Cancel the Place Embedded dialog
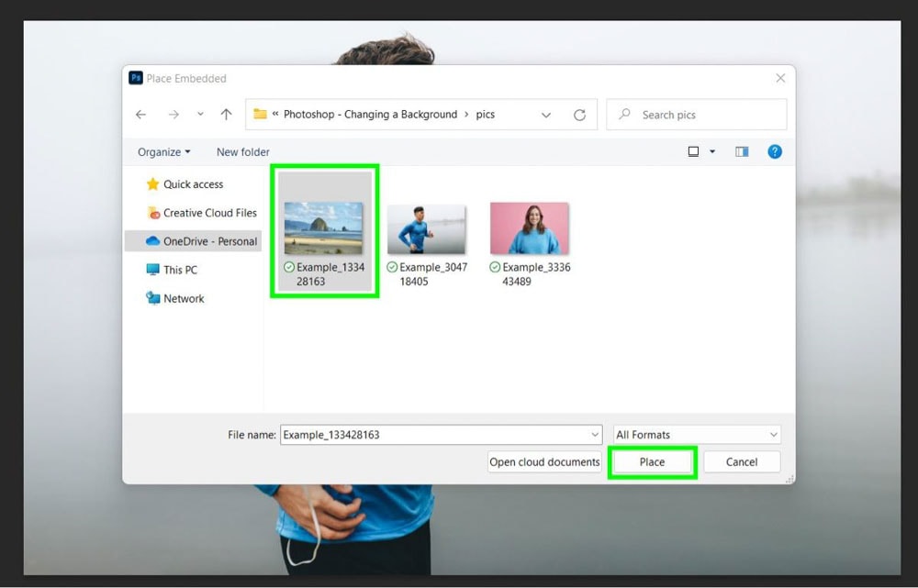Screen dimensions: 918x588 coord(742,462)
